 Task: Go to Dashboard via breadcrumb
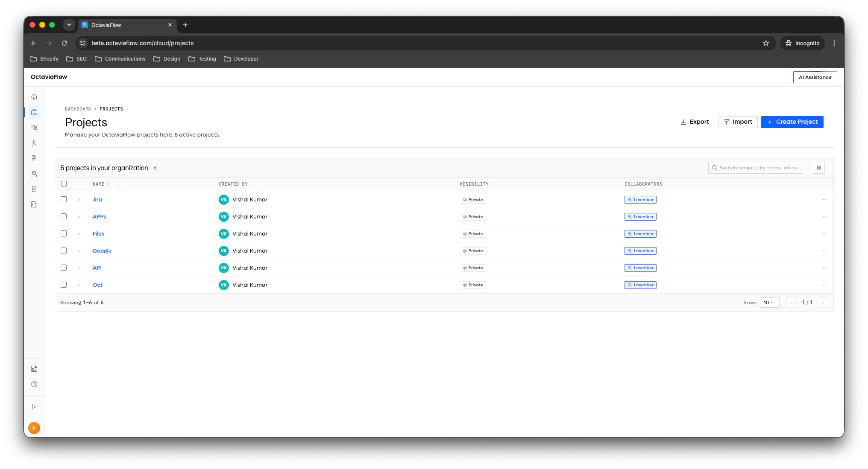pyautogui.click(x=78, y=109)
